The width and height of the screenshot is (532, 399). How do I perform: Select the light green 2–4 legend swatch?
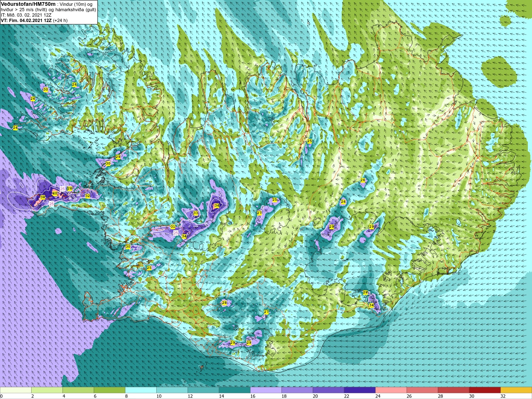pyautogui.click(x=47, y=390)
